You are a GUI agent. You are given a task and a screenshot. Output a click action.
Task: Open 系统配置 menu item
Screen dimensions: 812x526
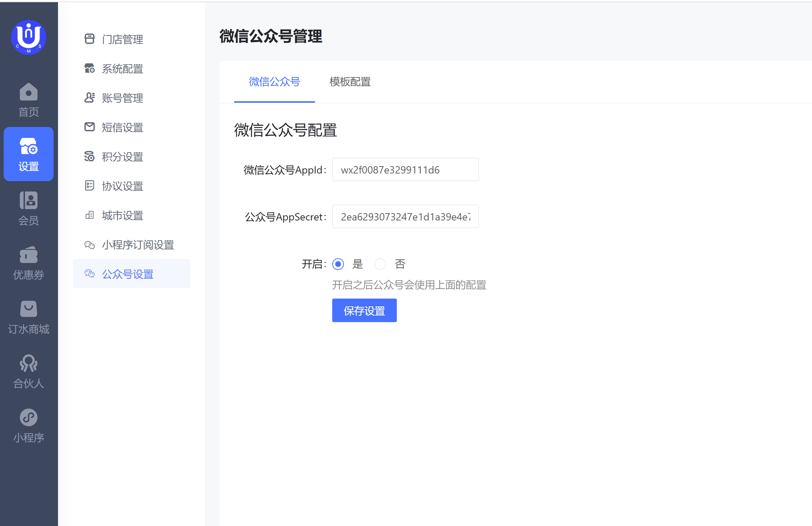point(131,68)
